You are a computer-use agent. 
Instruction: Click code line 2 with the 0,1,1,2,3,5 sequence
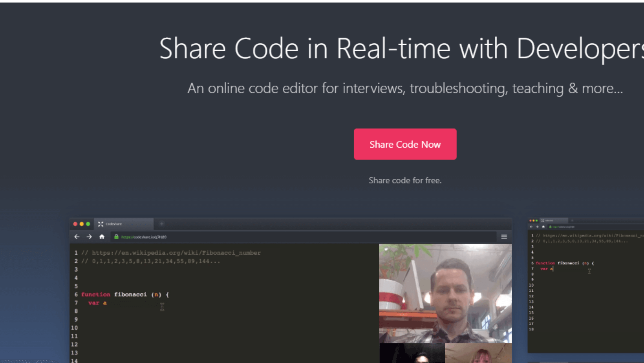(150, 261)
